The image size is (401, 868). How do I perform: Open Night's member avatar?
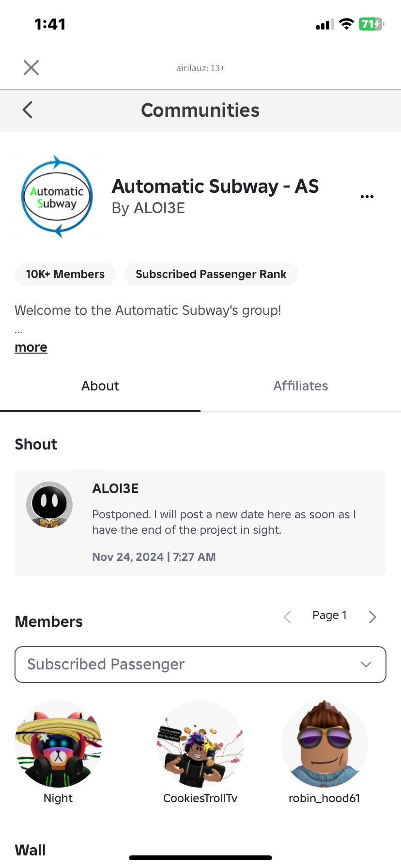[58, 744]
